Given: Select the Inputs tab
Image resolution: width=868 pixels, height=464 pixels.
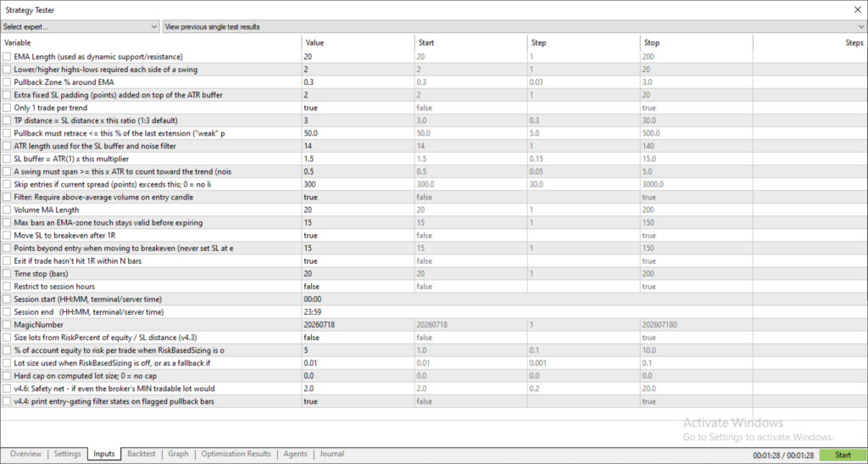Looking at the screenshot, I should pos(104,454).
